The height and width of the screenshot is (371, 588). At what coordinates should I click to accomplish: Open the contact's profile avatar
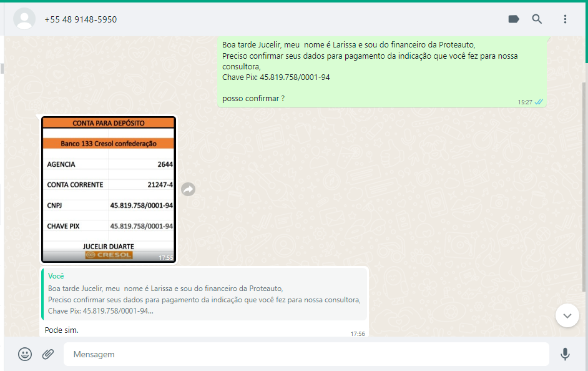click(x=24, y=19)
